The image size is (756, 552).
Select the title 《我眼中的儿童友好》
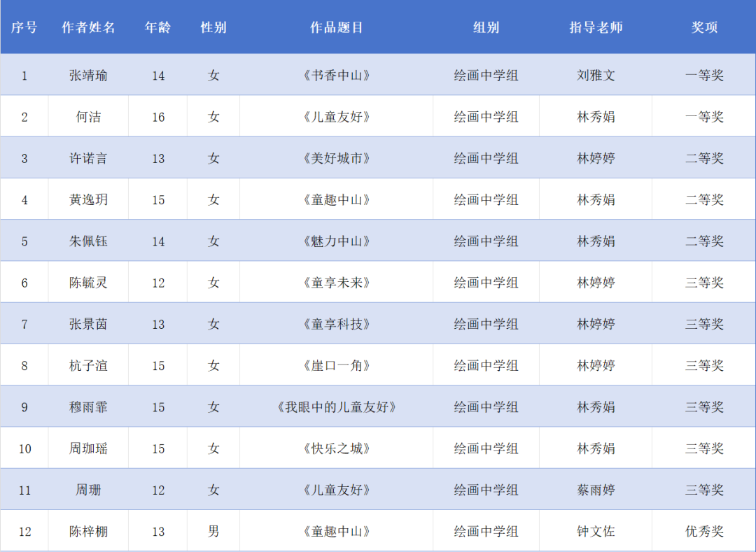337,407
